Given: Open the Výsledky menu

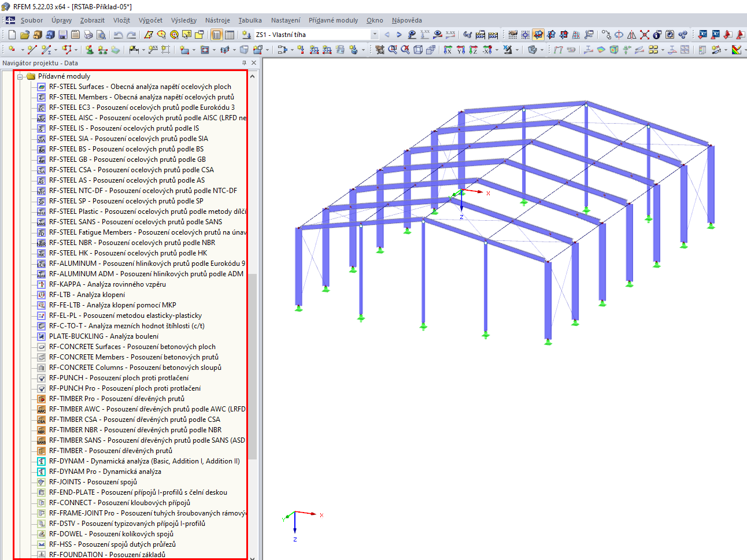Looking at the screenshot, I should tap(184, 20).
